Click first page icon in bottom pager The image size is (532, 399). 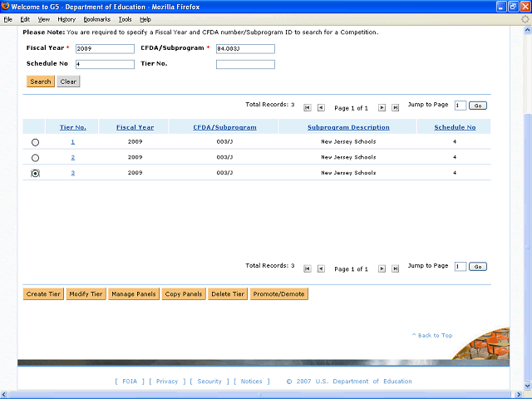click(x=308, y=268)
